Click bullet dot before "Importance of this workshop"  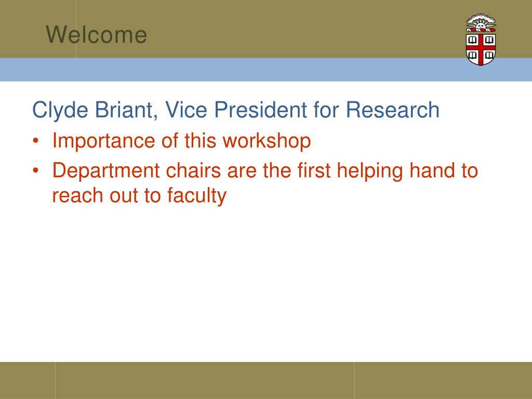click(x=36, y=140)
